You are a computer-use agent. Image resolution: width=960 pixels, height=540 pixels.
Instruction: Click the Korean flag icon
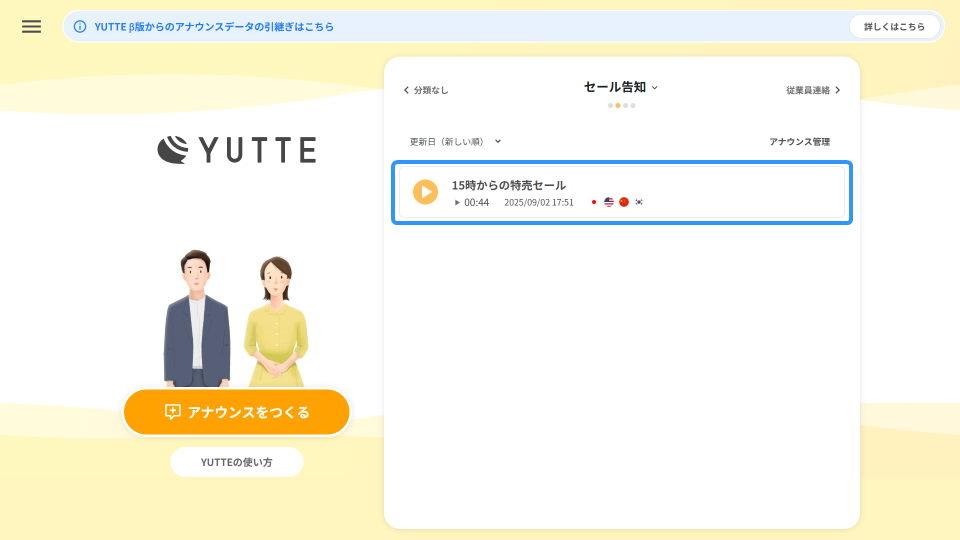pyautogui.click(x=639, y=202)
